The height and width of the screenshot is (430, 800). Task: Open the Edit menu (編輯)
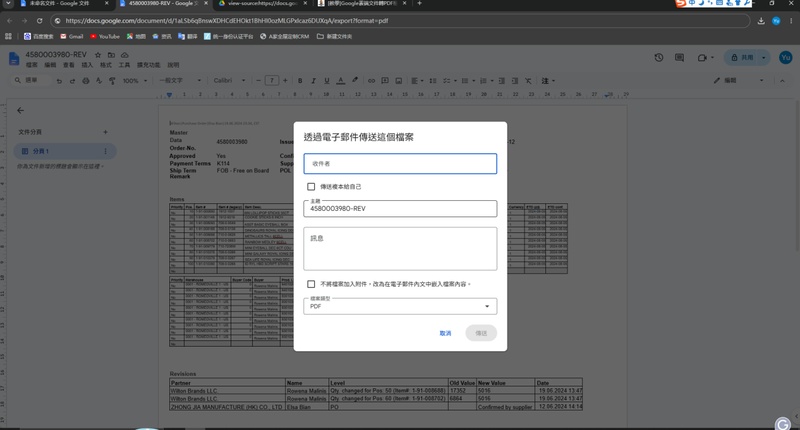point(50,65)
